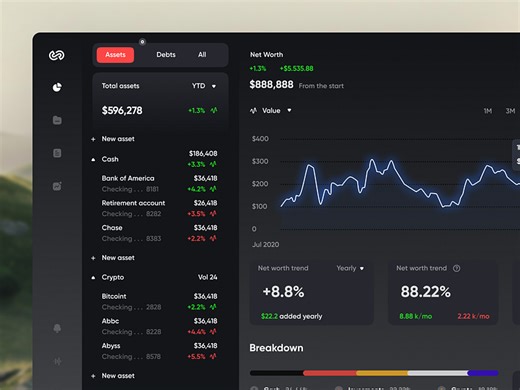Click the 88.22% Net worth trend card
The image size is (520, 390).
[443, 293]
